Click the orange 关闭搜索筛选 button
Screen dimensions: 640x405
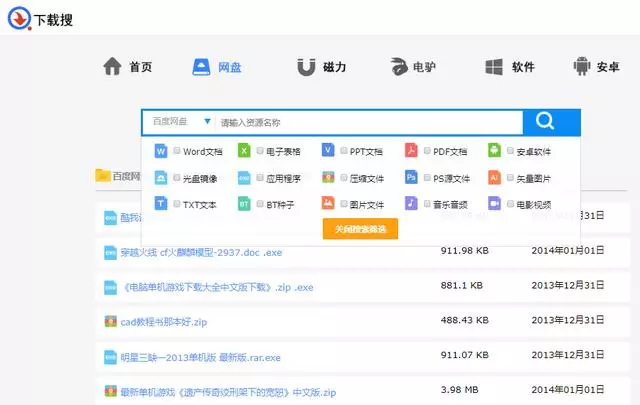(x=360, y=229)
